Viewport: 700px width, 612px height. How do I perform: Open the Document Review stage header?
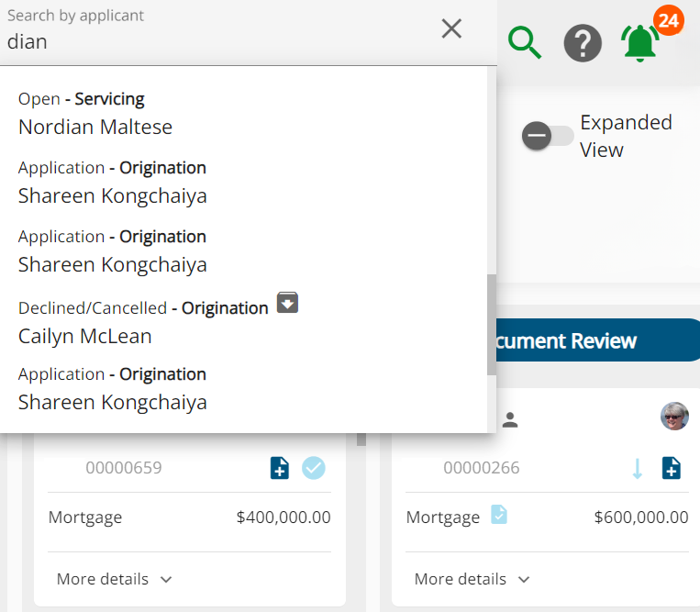coord(598,340)
